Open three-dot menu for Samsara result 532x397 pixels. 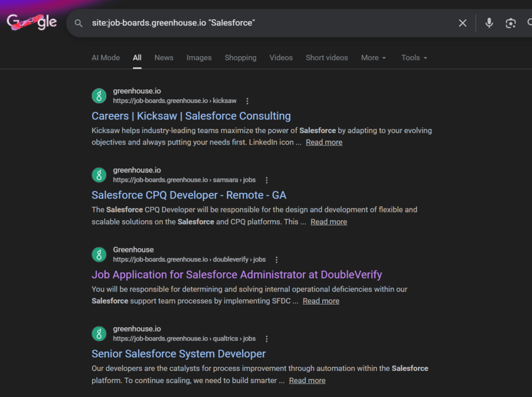pos(267,180)
